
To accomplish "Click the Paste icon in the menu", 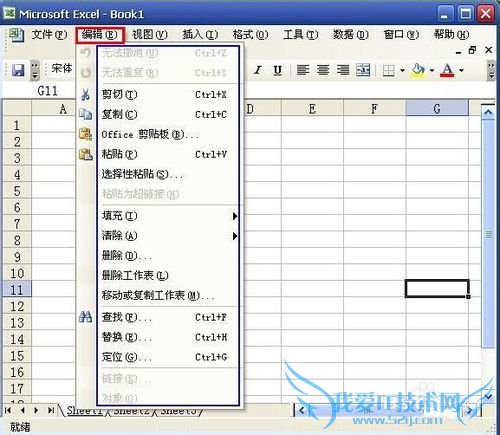I will 85,154.
